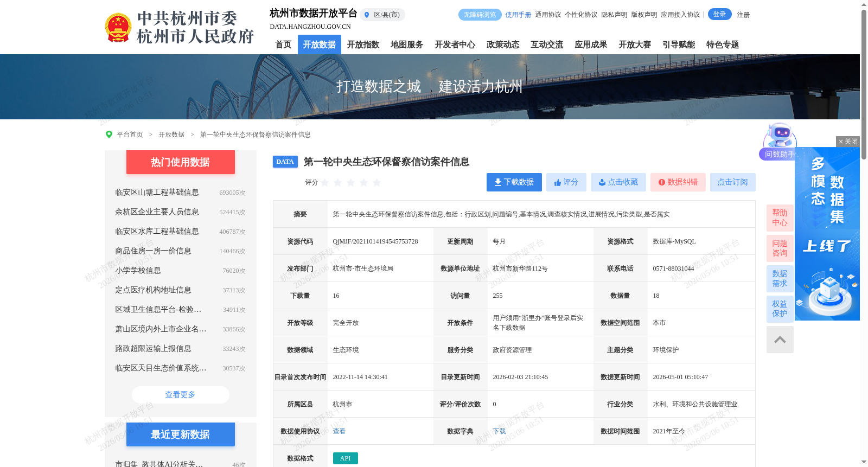Enable 无障碍浏览 accessibility mode

pos(480,15)
